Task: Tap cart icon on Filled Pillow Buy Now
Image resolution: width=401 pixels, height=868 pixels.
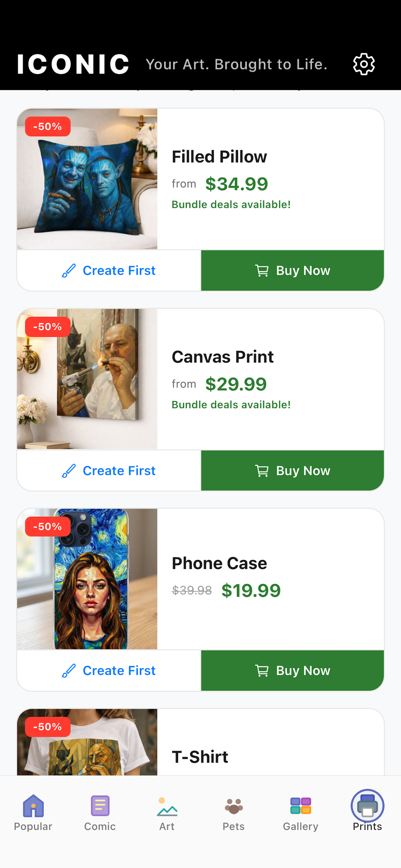Action: click(262, 271)
